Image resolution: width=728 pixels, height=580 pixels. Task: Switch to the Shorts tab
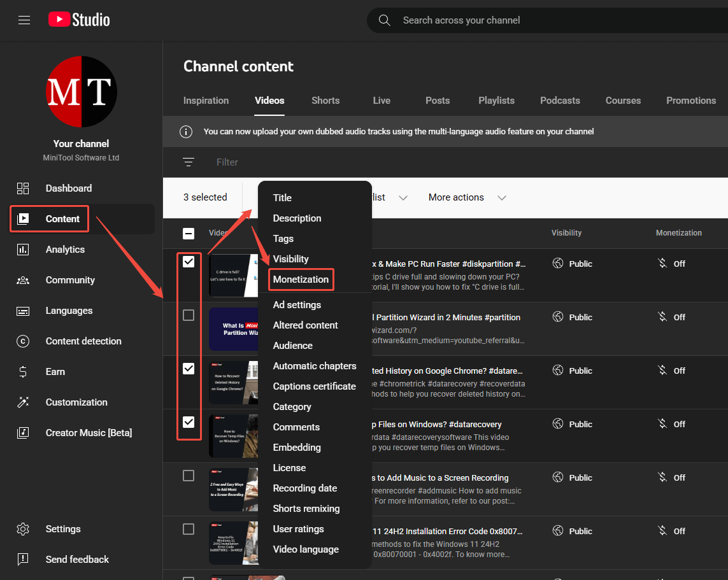click(x=325, y=100)
